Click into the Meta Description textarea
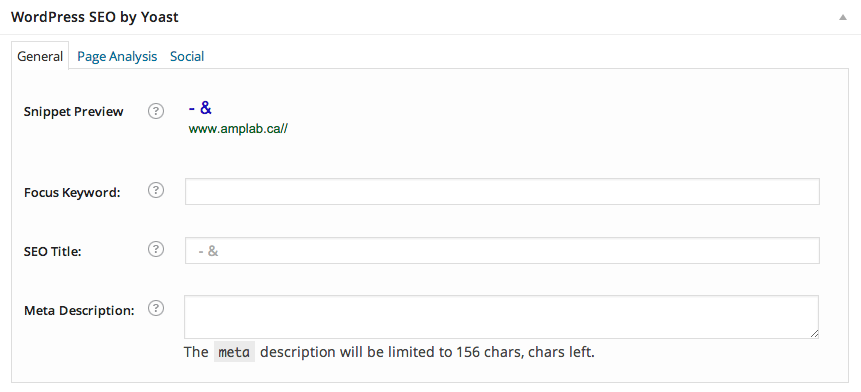Image resolution: width=861 pixels, height=392 pixels. [501, 317]
